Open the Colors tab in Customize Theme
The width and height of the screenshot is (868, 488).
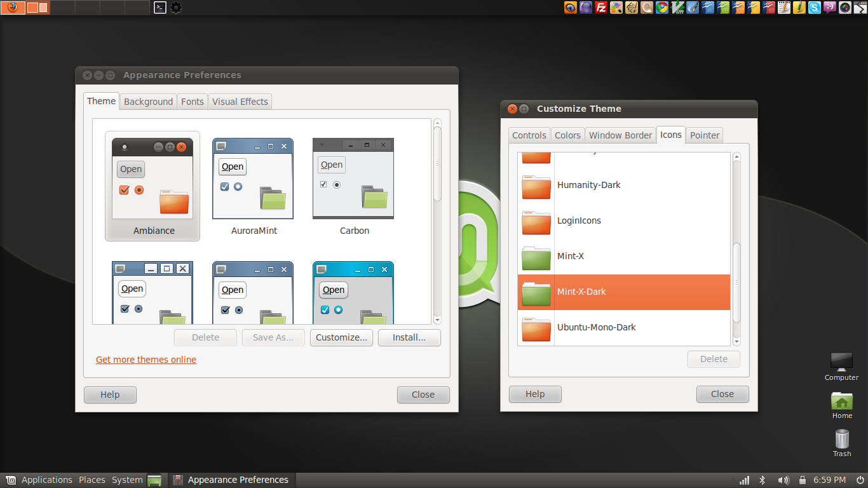tap(567, 135)
